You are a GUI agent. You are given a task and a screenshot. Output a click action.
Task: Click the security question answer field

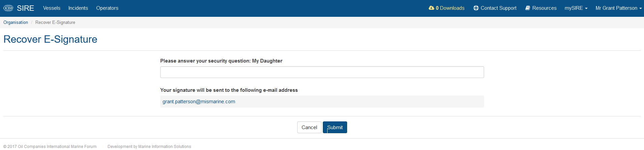click(x=322, y=72)
